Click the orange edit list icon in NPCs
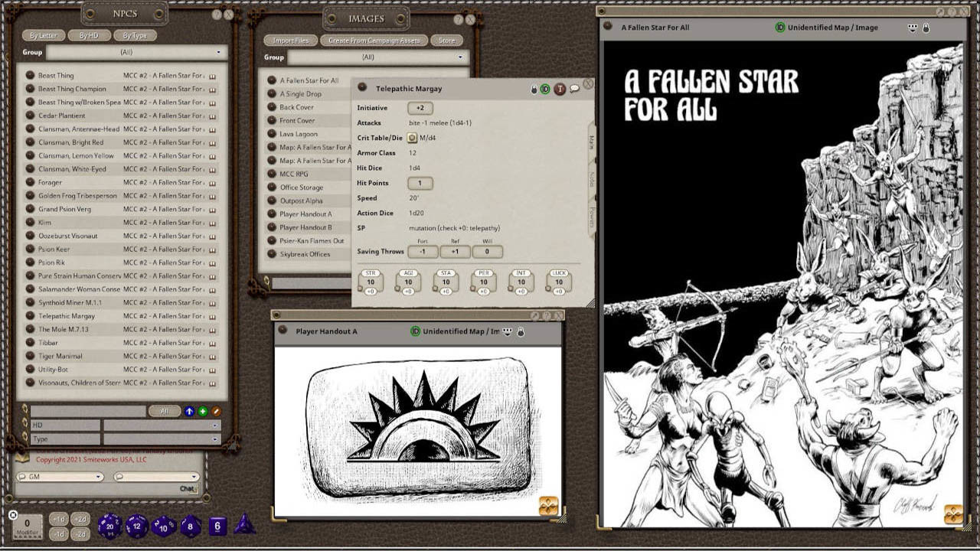This screenshot has height=551, width=980. click(x=216, y=412)
